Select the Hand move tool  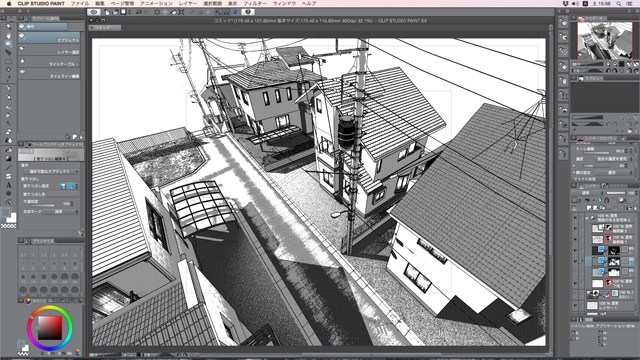(x=8, y=36)
